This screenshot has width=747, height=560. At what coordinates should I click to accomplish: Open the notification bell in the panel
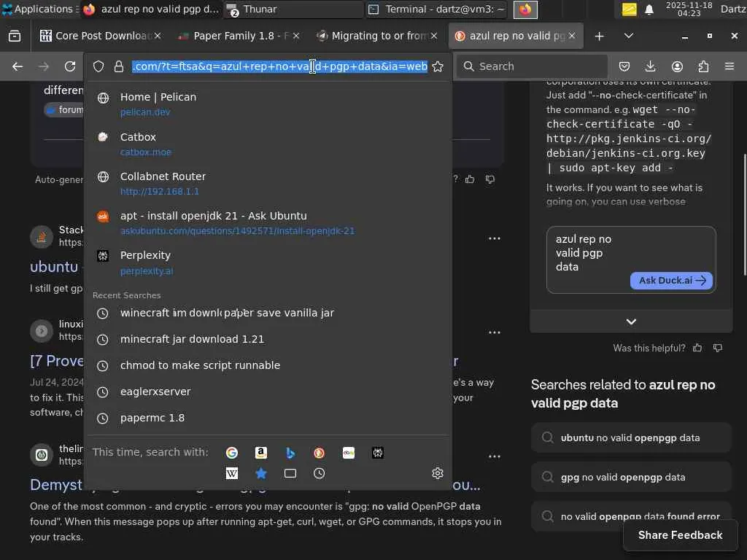[x=649, y=9]
